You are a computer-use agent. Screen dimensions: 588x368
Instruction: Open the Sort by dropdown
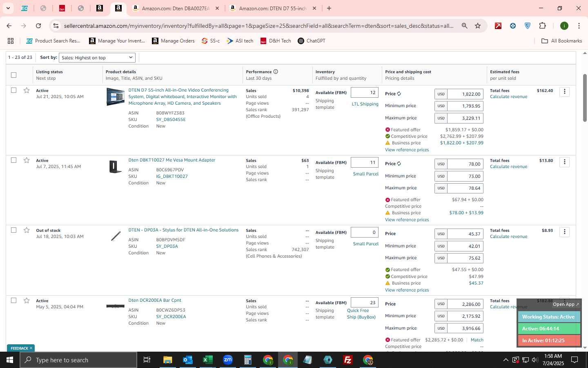point(97,58)
